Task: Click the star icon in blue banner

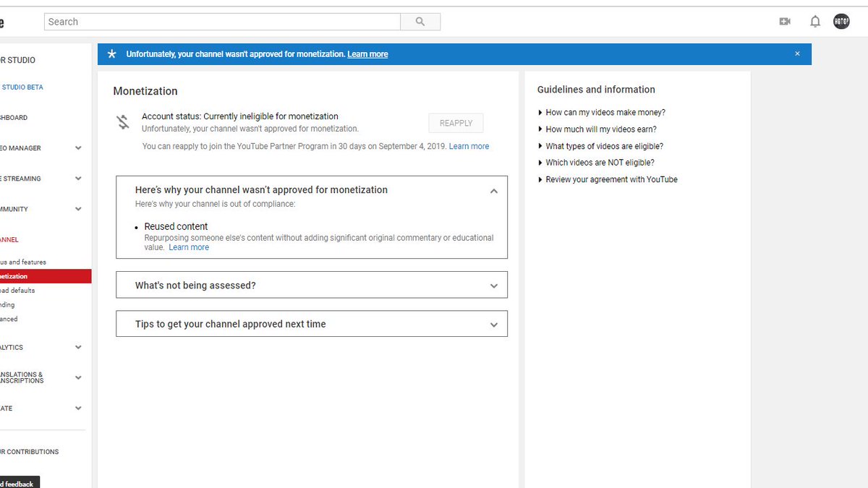Action: [111, 54]
